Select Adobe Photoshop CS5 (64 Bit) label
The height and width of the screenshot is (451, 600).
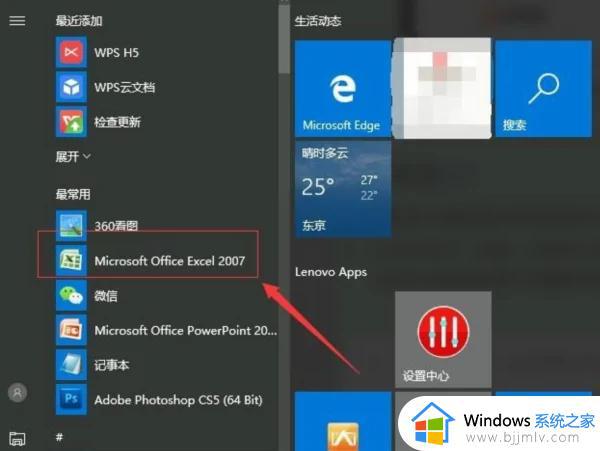(178, 400)
